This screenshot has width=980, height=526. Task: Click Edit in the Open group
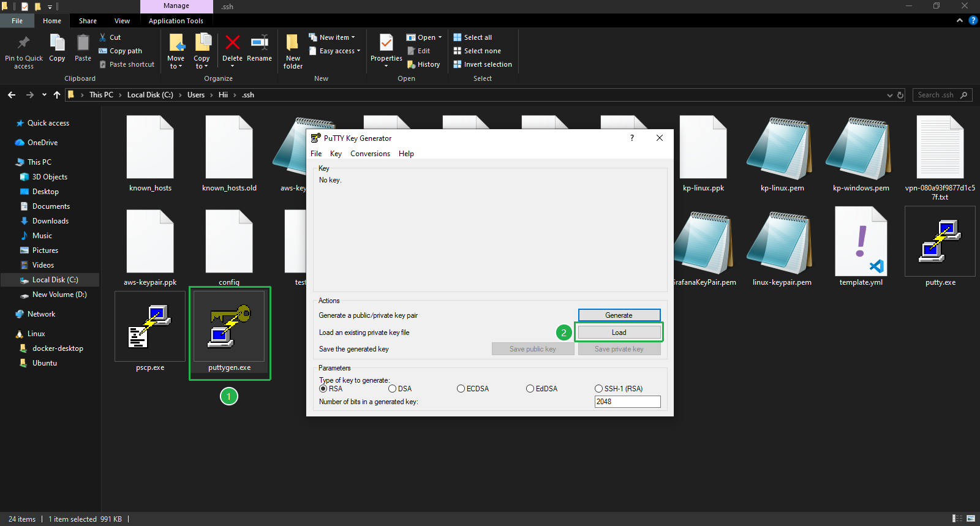419,51
